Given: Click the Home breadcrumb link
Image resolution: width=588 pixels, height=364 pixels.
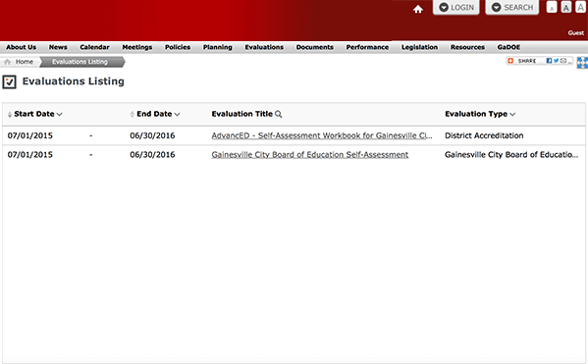Looking at the screenshot, I should tap(24, 62).
